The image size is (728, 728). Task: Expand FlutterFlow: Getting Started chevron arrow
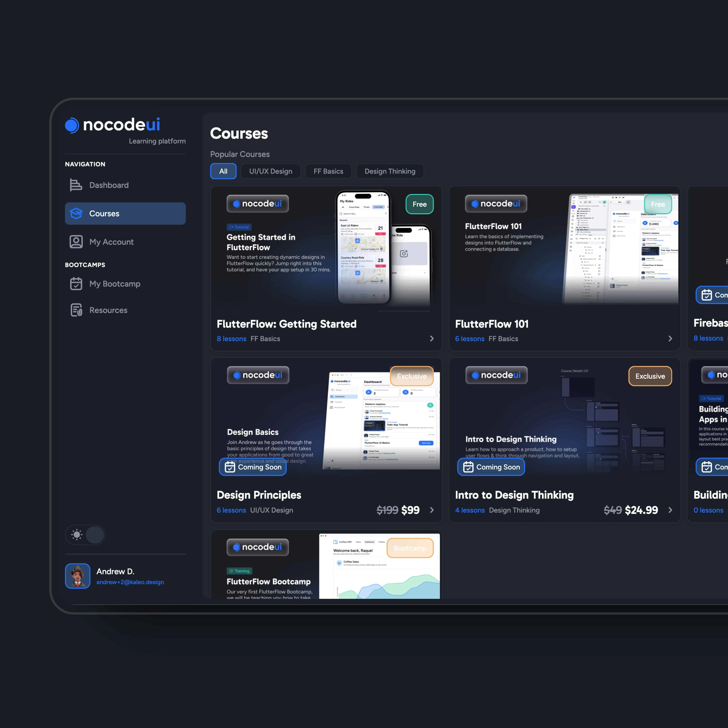432,338
